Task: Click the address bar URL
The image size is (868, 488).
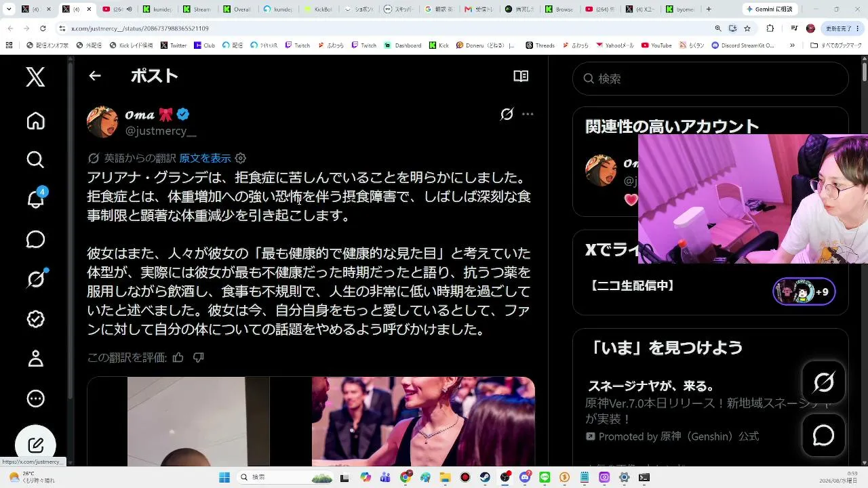Action: pos(140,28)
